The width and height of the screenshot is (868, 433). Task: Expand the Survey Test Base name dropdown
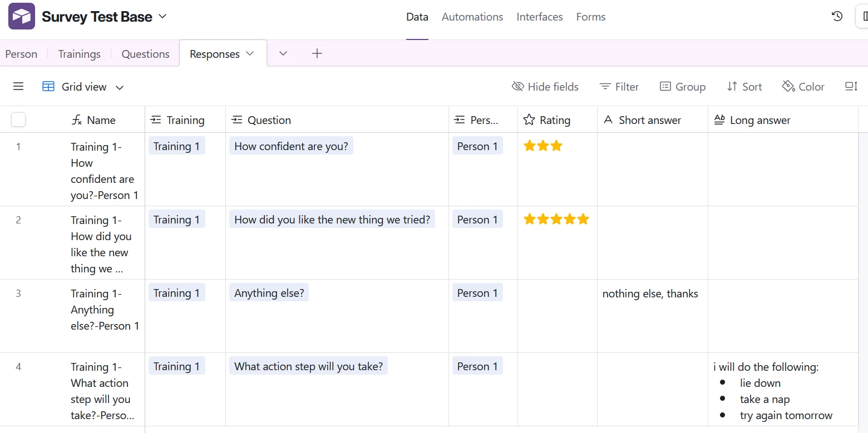click(x=162, y=17)
